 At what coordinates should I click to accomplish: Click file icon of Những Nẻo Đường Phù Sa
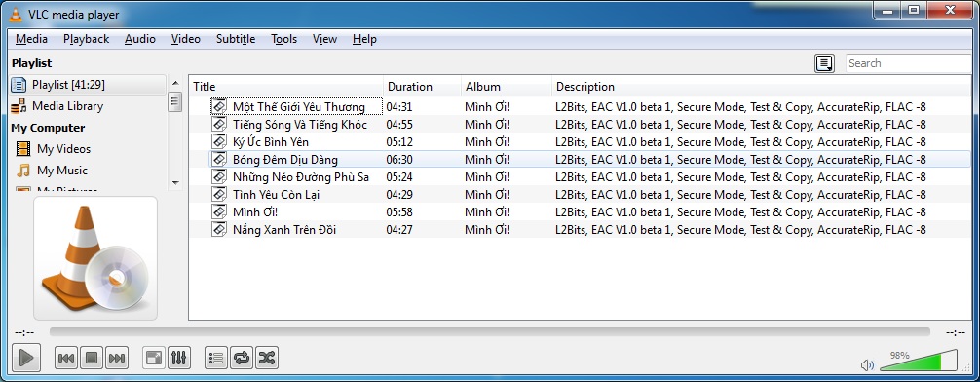point(219,177)
